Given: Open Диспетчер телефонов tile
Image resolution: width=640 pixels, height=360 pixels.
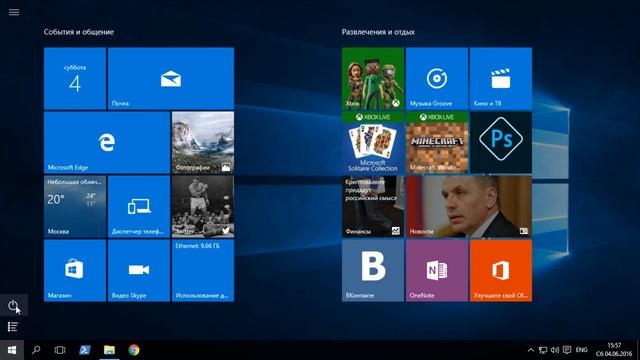Looking at the screenshot, I should (x=139, y=207).
